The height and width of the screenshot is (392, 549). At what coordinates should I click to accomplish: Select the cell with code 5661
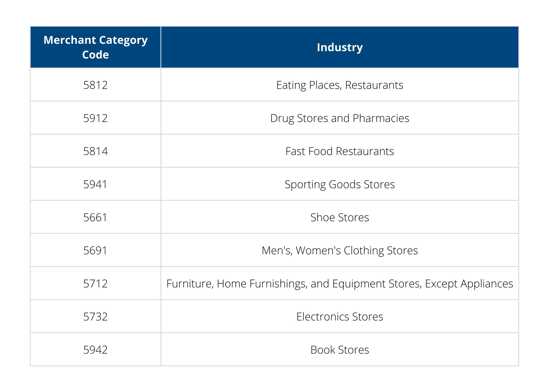[x=95, y=217]
